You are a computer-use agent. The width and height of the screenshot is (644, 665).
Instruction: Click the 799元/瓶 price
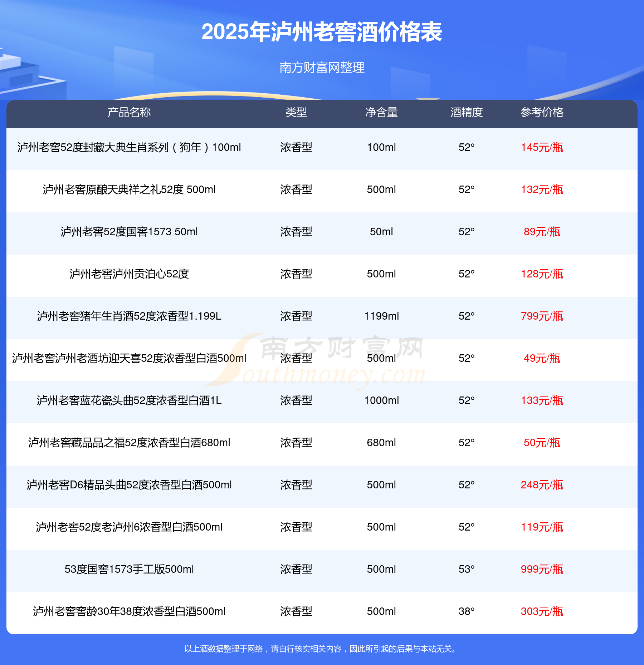tap(542, 316)
